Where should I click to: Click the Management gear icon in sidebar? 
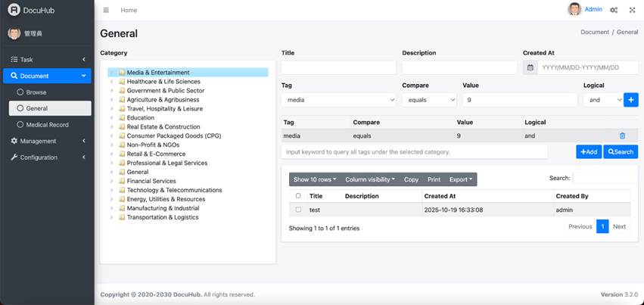pyautogui.click(x=14, y=141)
